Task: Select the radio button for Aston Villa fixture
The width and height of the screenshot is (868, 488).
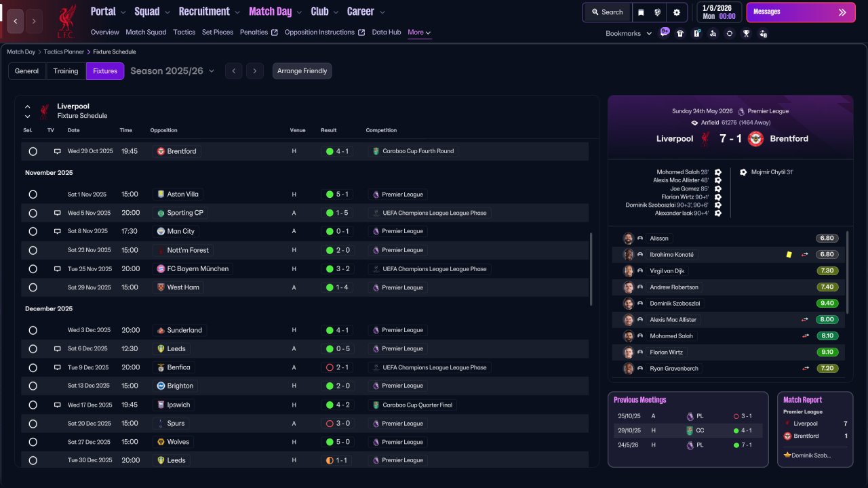Action: pyautogui.click(x=33, y=195)
